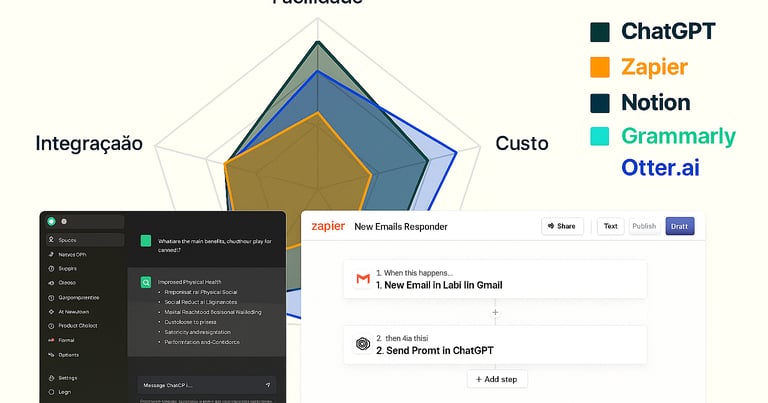
Task: Click the icon beside At Newutown
Action: 51,311
